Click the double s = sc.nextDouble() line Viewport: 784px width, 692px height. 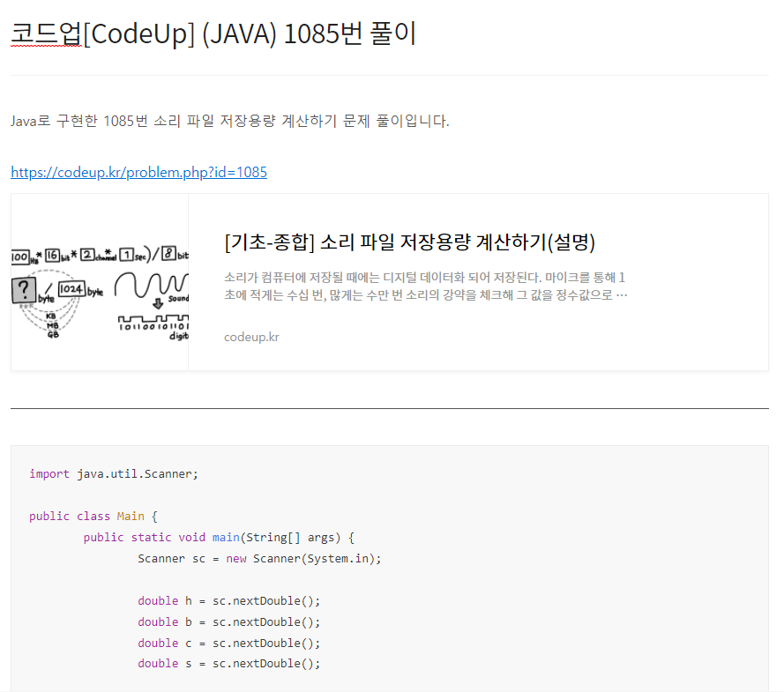click(x=229, y=664)
